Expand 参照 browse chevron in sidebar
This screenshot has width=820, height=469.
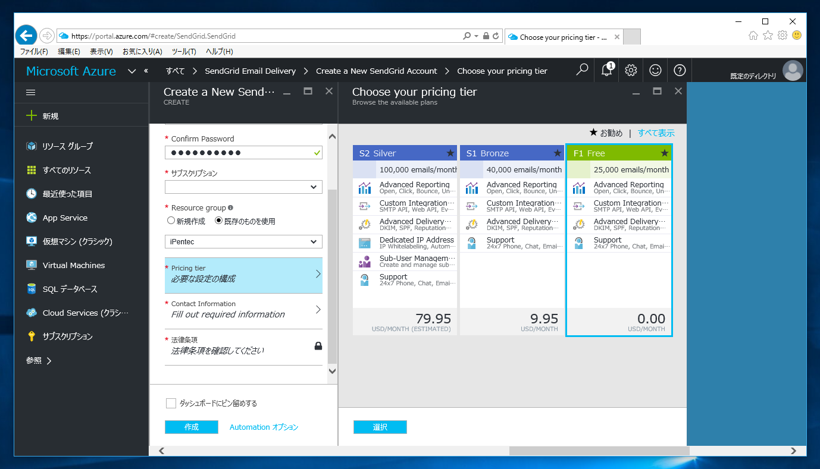click(49, 361)
